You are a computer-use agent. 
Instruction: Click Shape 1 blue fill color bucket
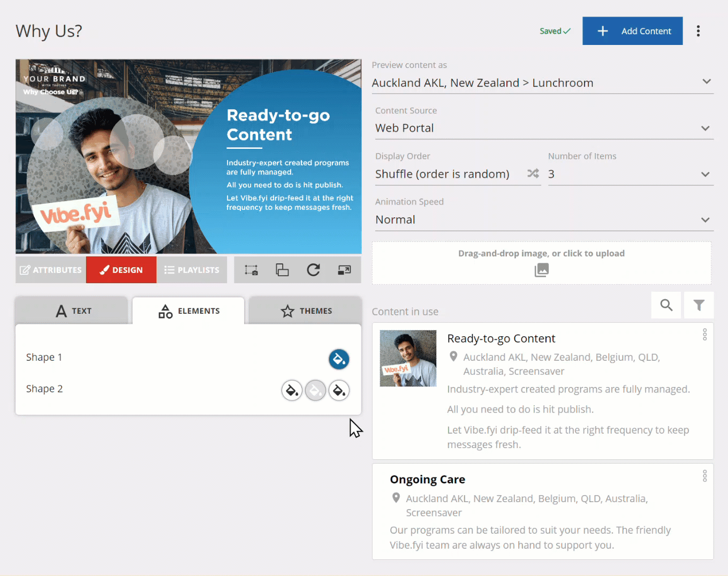pyautogui.click(x=339, y=359)
